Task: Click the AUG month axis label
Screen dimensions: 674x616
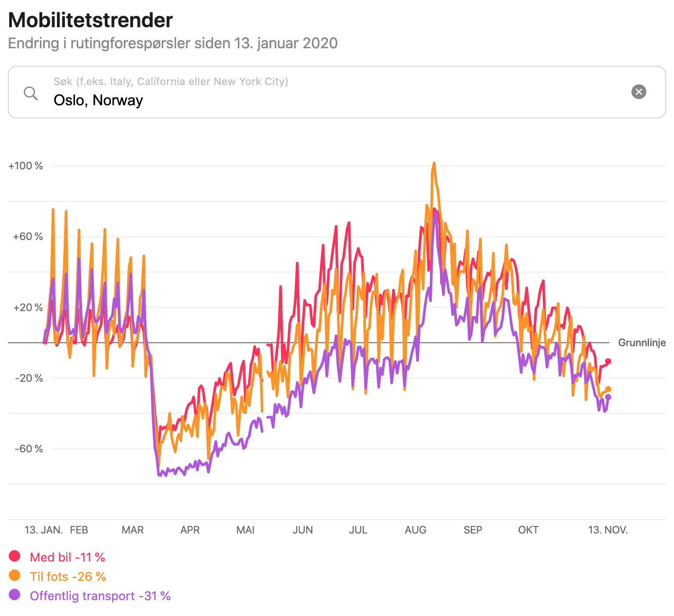Action: click(416, 530)
